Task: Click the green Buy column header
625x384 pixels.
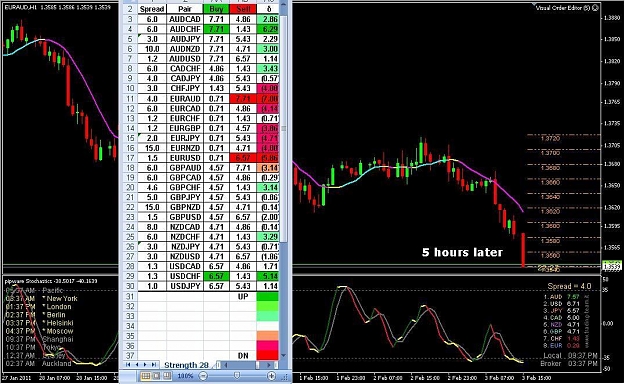Action: (216, 9)
